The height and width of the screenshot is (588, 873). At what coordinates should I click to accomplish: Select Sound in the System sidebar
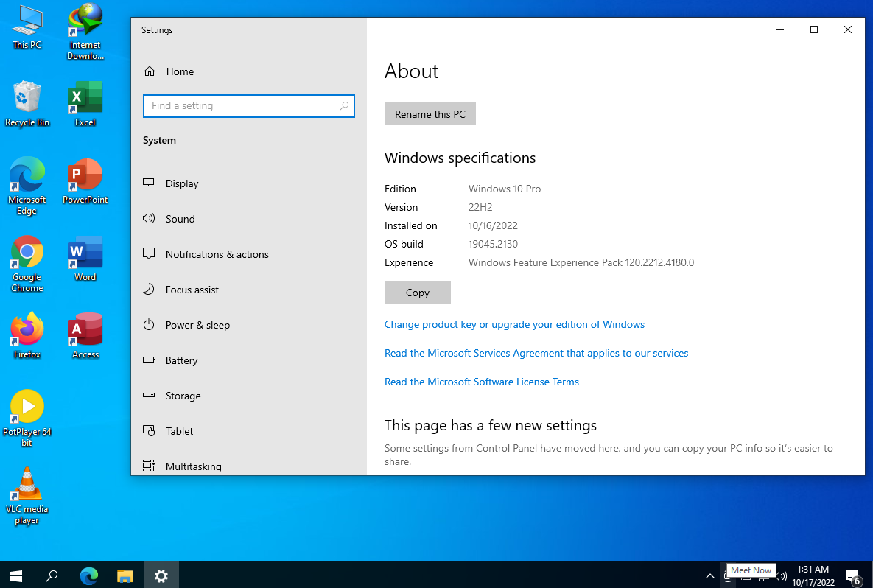point(180,219)
